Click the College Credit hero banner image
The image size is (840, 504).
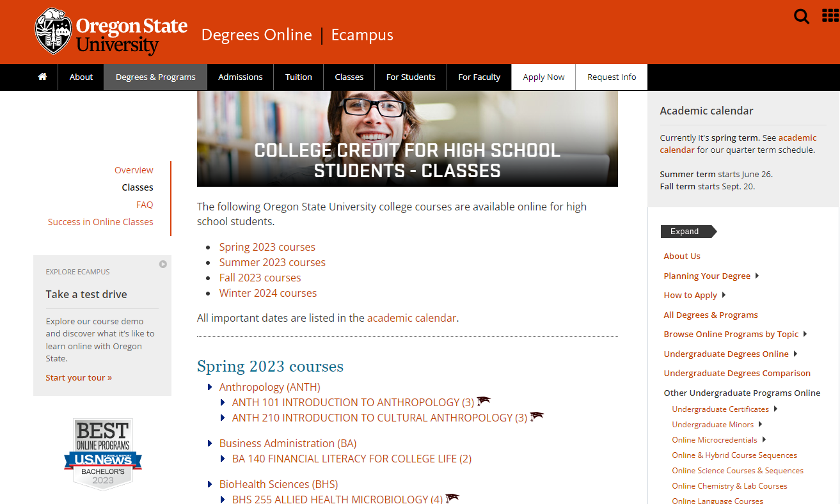coord(408,139)
